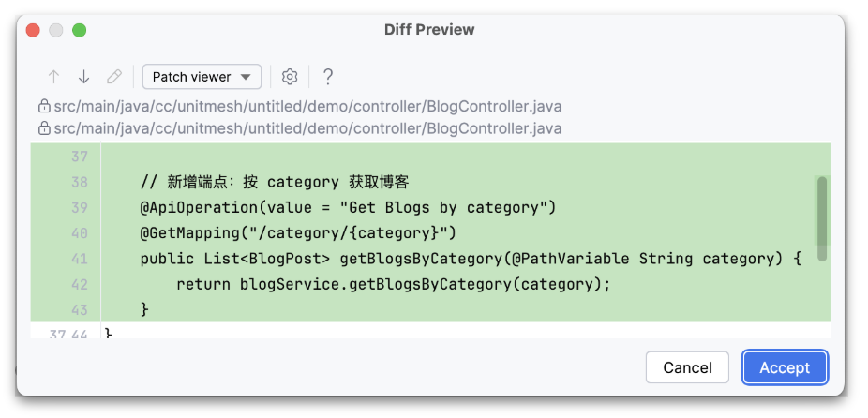
Task: Click the green maximize window button
Action: click(80, 30)
